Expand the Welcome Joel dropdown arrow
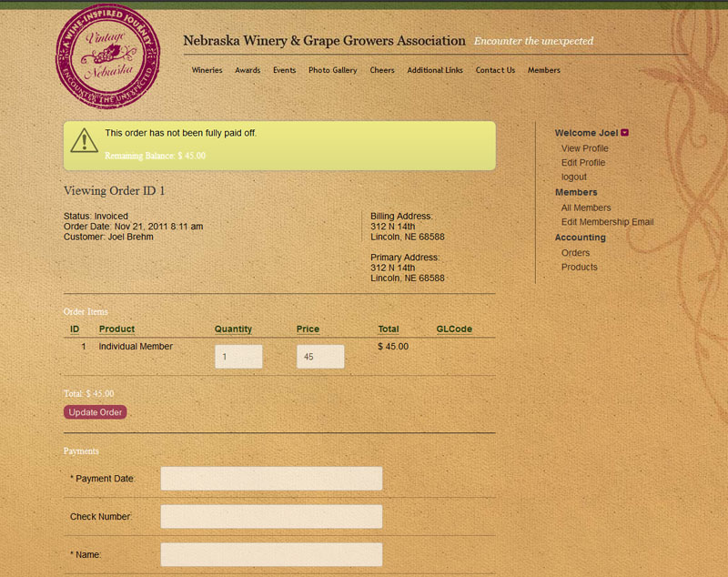Image resolution: width=728 pixels, height=577 pixels. [624, 133]
